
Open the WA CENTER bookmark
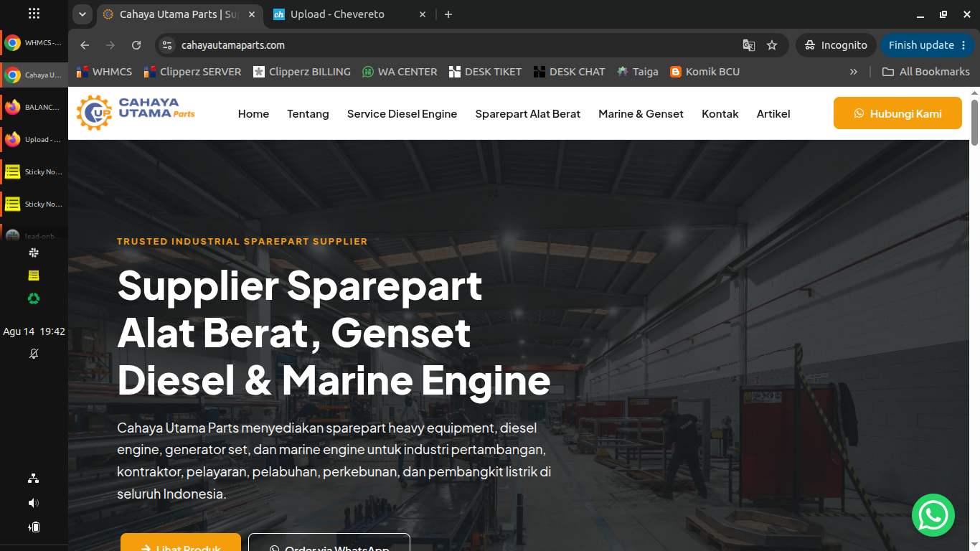[400, 72]
